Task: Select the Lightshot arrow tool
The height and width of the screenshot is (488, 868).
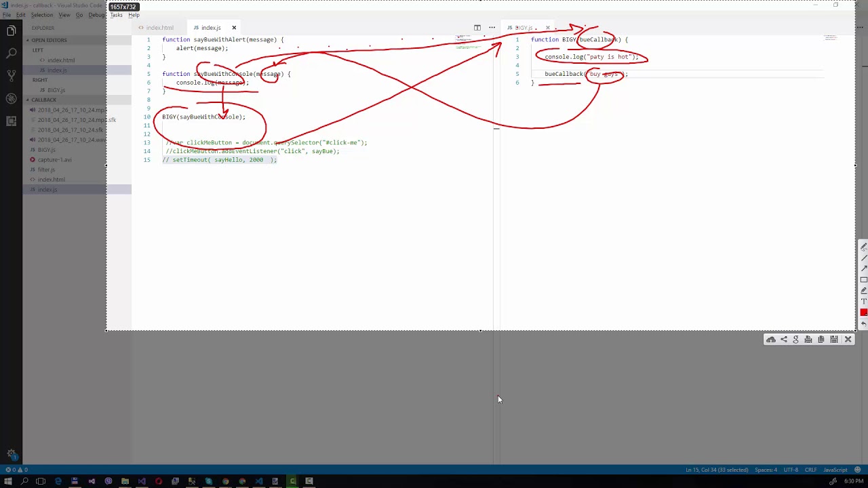Action: click(863, 268)
